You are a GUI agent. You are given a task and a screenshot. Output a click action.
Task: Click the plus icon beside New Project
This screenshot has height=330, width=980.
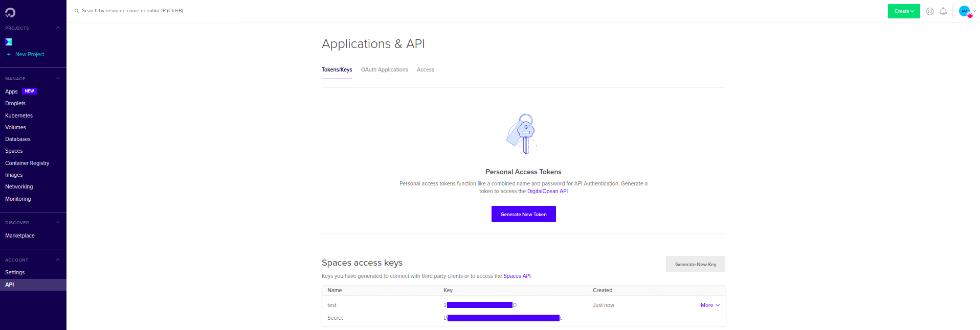pyautogui.click(x=9, y=54)
